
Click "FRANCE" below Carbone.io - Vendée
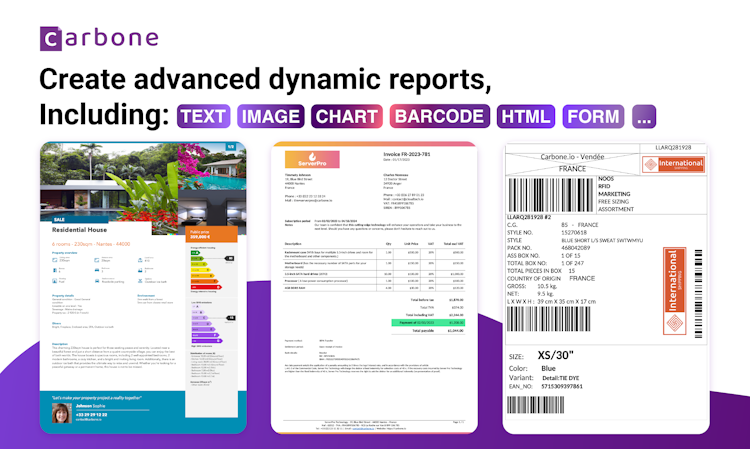tap(573, 169)
